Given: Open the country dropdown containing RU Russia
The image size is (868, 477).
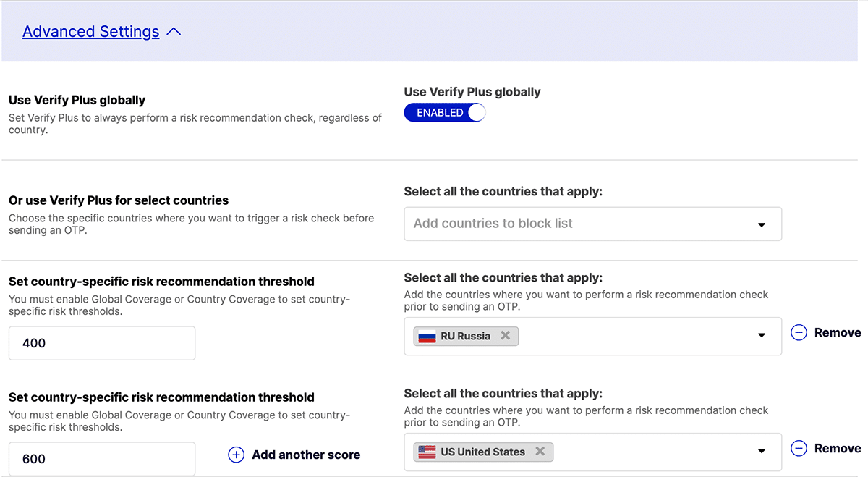Looking at the screenshot, I should pyautogui.click(x=761, y=336).
